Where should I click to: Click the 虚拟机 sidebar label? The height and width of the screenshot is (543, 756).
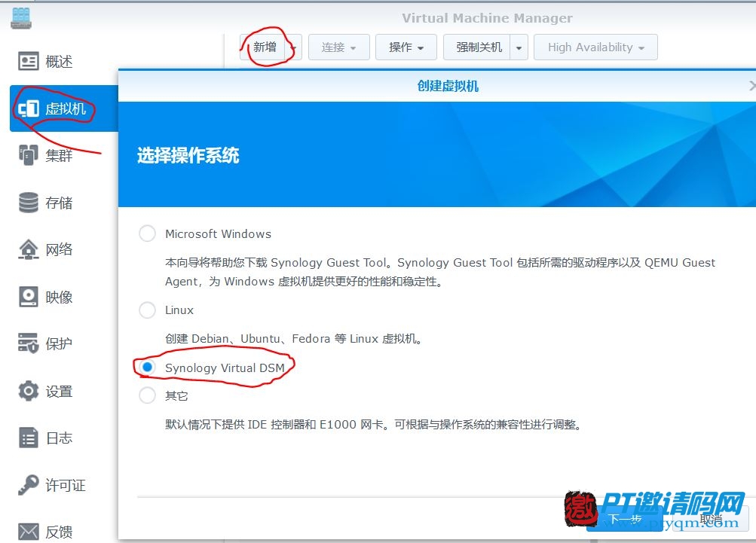[x=66, y=109]
